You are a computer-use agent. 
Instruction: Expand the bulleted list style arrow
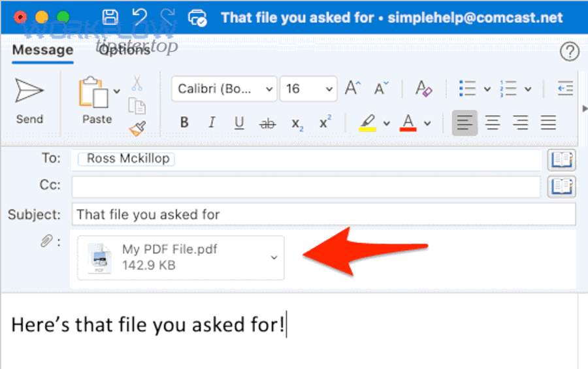[487, 89]
